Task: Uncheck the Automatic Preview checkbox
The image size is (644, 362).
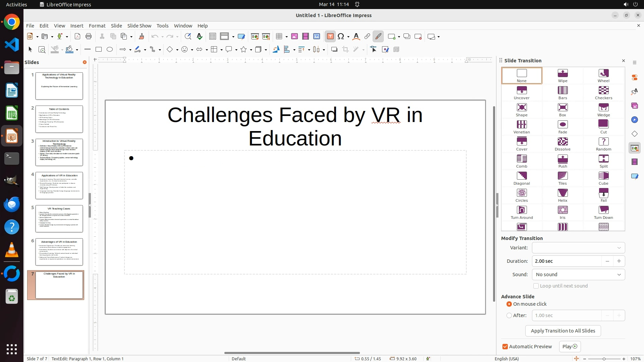Action: 505,347
